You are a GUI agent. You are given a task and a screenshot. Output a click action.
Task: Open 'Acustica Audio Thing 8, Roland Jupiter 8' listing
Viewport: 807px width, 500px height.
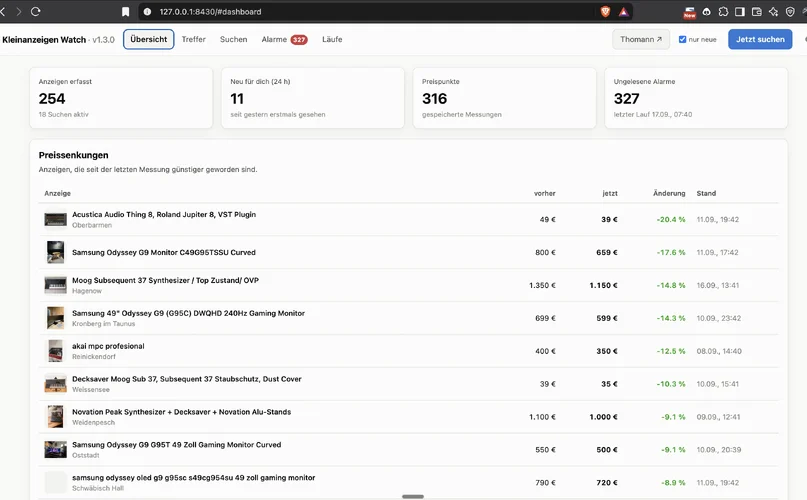tap(164, 214)
